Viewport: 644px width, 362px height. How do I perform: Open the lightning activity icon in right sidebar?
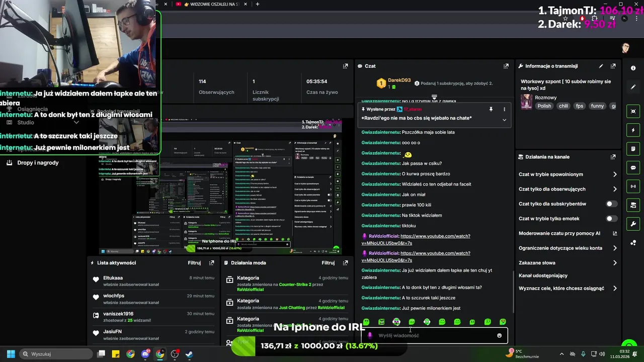(x=633, y=130)
